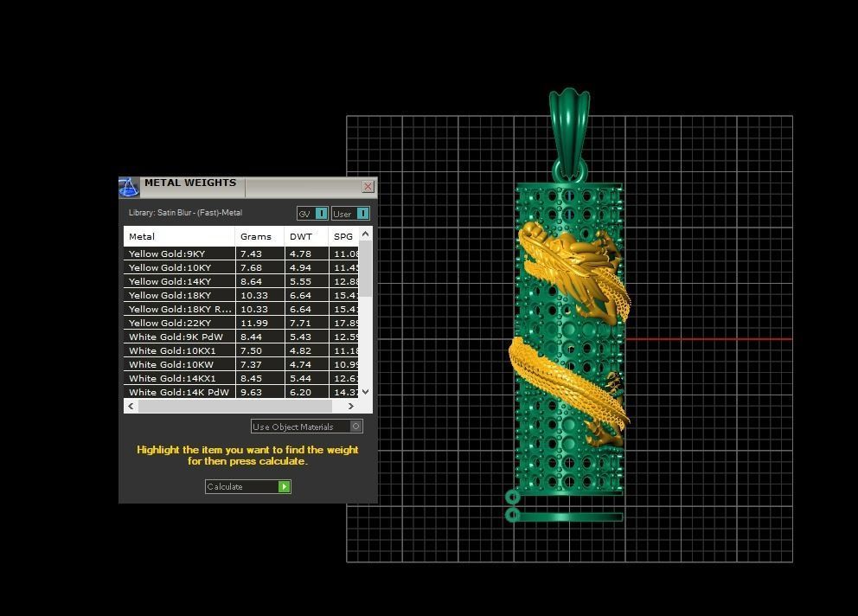
Task: Select the Yellow Gold:18KY R... row
Action: (241, 309)
